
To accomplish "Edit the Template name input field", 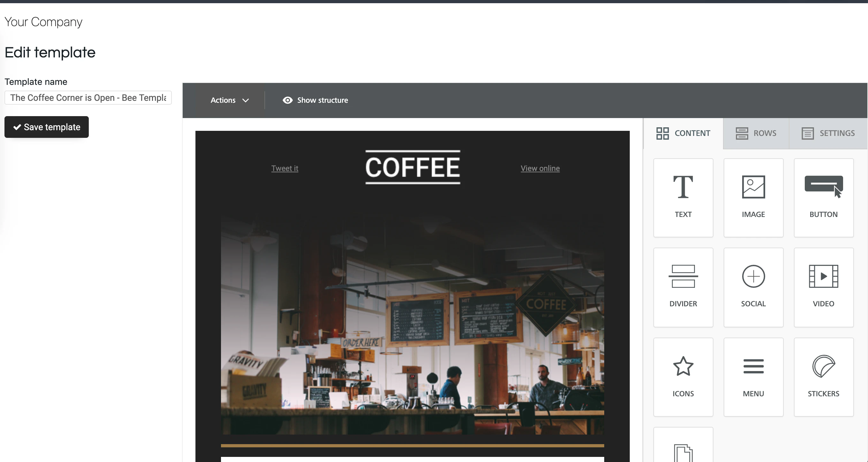I will [x=88, y=98].
